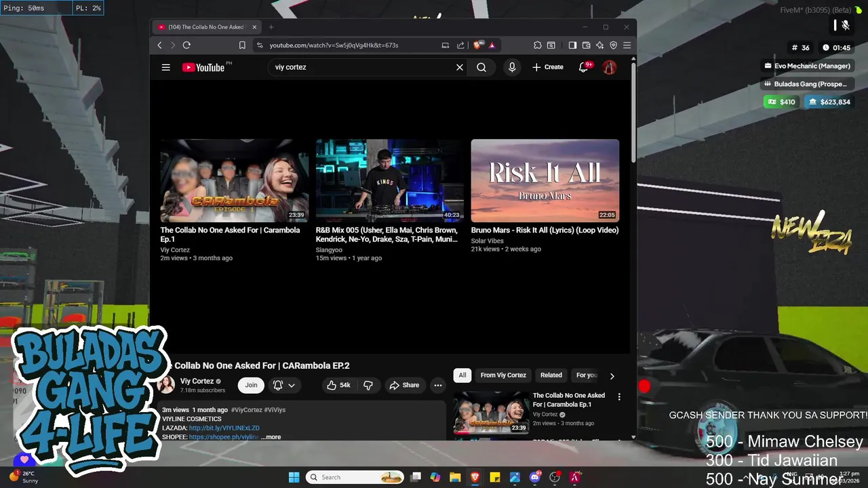Screen dimensions: 868x488
Task: Open the 'R&B Mix 005' video title
Action: pyautogui.click(x=387, y=235)
